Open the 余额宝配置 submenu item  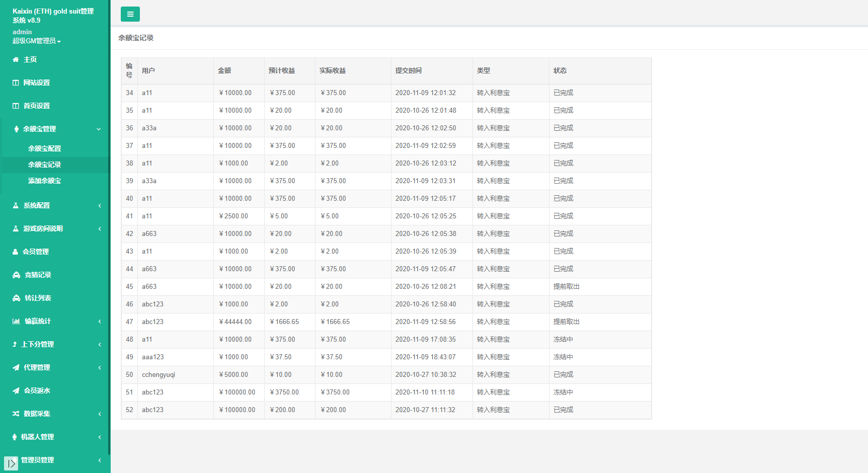[44, 148]
